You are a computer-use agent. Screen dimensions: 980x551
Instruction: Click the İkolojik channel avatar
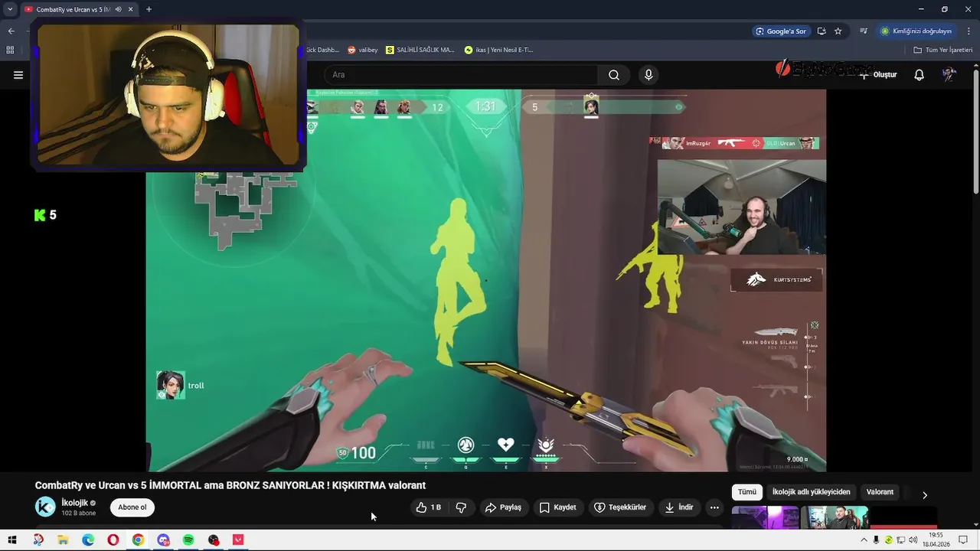[x=45, y=507]
